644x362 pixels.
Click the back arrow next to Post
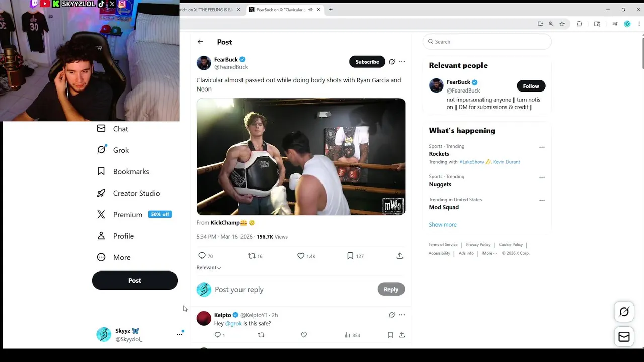coord(200,42)
